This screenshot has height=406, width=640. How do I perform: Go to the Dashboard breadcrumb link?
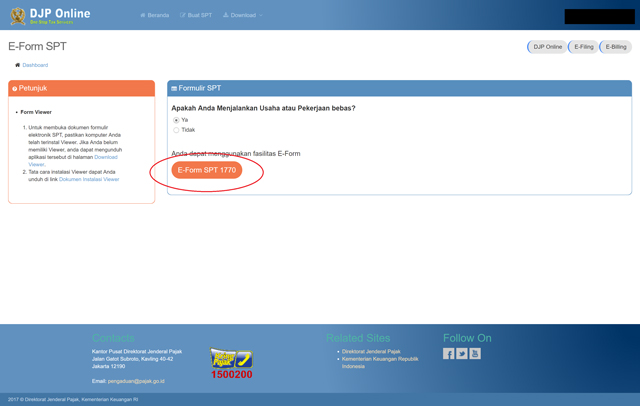(35, 65)
